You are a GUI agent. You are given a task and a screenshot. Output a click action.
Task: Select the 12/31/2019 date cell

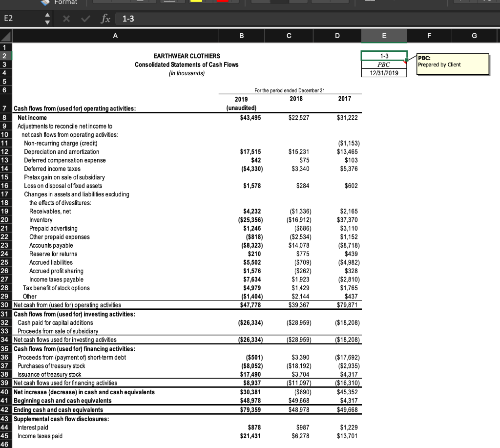pos(384,73)
